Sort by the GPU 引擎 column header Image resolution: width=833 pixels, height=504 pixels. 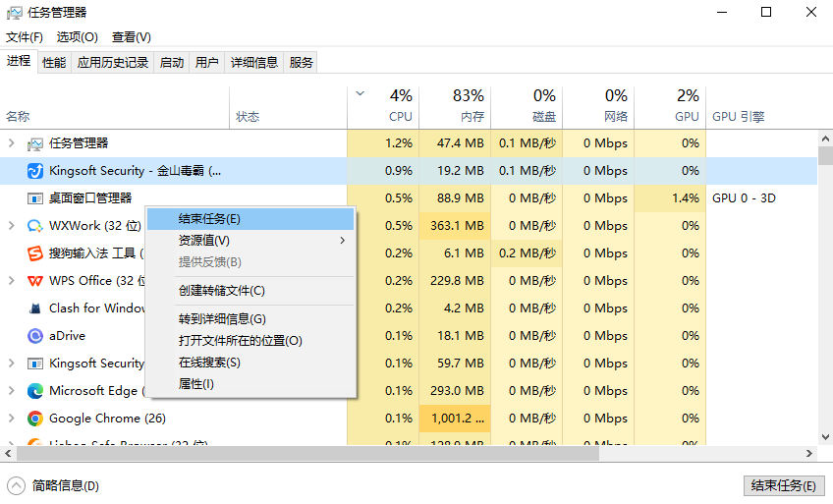click(762, 108)
